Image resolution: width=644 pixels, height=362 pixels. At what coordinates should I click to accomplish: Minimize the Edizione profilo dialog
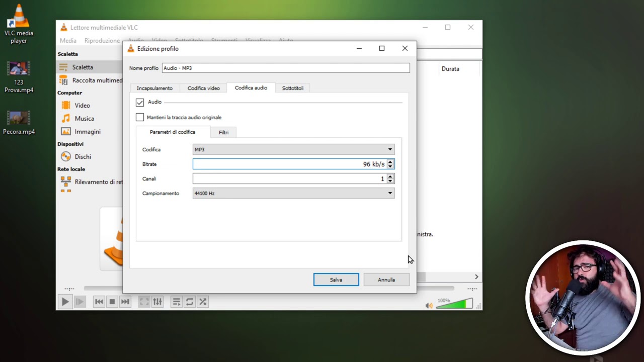click(359, 48)
